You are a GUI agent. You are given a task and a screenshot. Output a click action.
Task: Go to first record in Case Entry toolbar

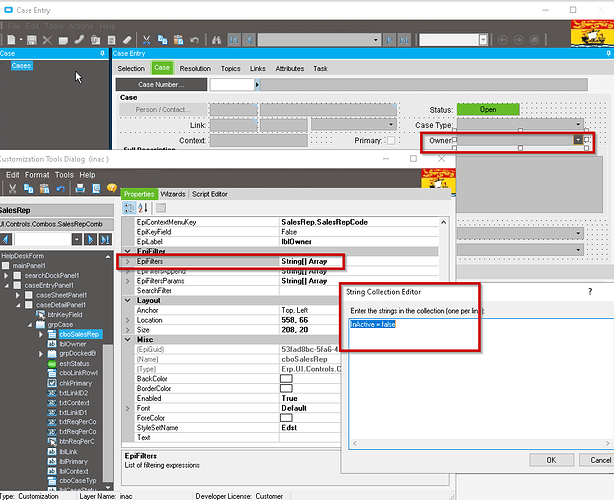pyautogui.click(x=234, y=40)
